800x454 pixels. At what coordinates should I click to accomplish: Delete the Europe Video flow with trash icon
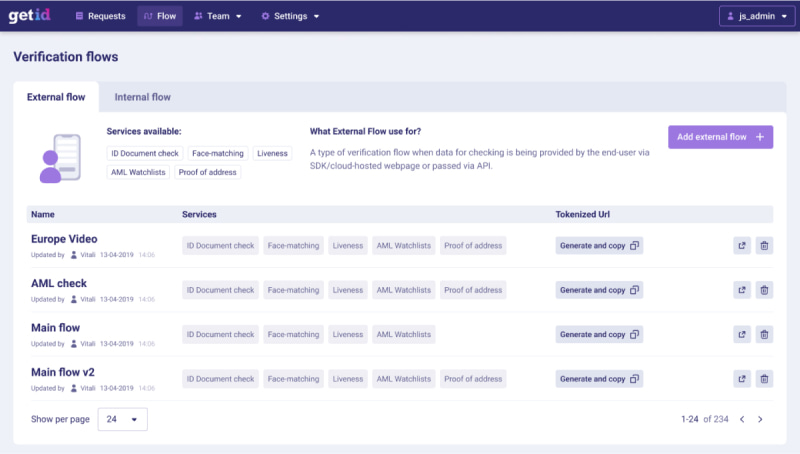(x=764, y=245)
